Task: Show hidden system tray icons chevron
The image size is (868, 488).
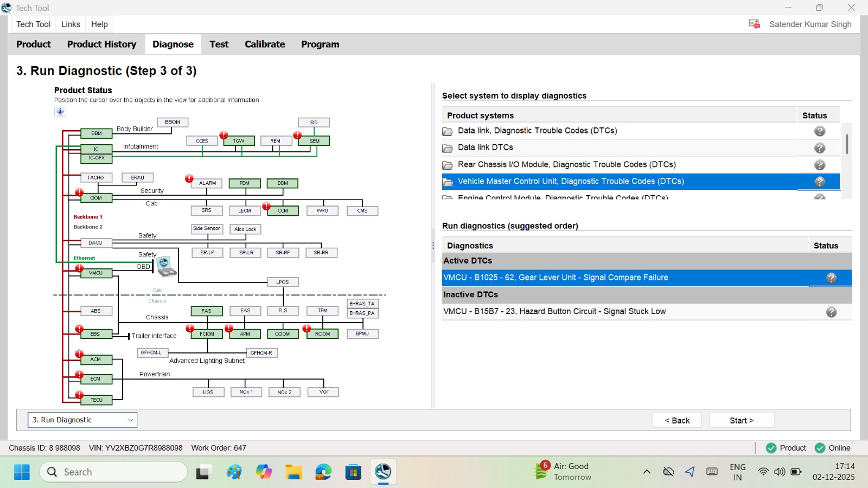Action: (x=647, y=472)
